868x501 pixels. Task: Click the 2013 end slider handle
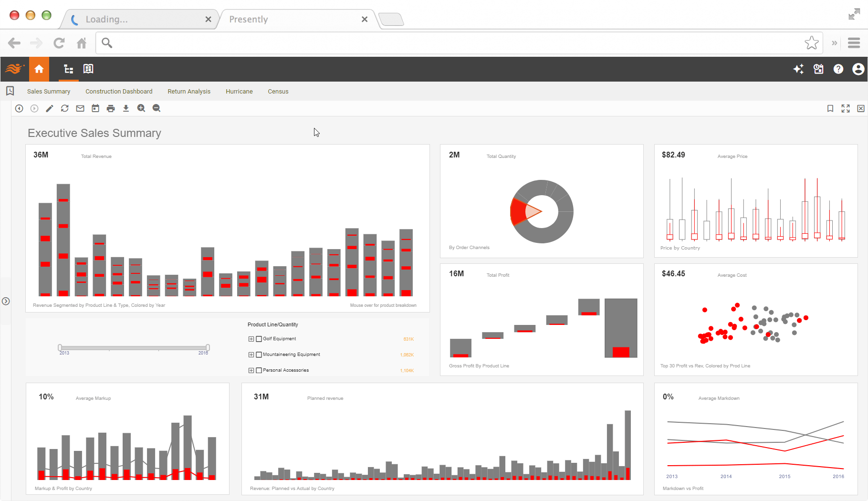click(60, 347)
